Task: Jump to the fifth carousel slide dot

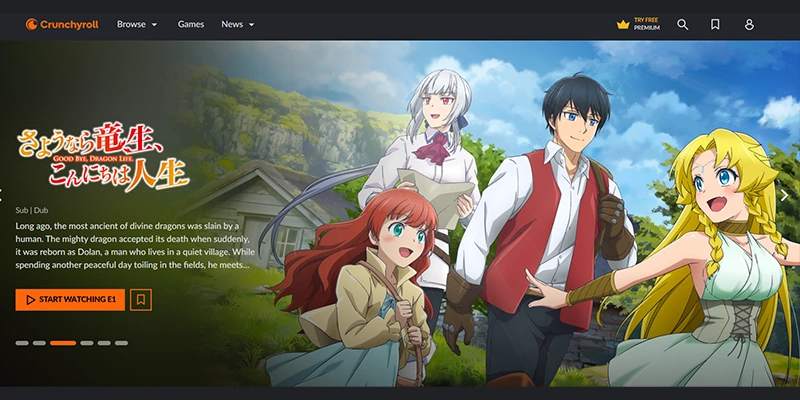Action: point(104,343)
